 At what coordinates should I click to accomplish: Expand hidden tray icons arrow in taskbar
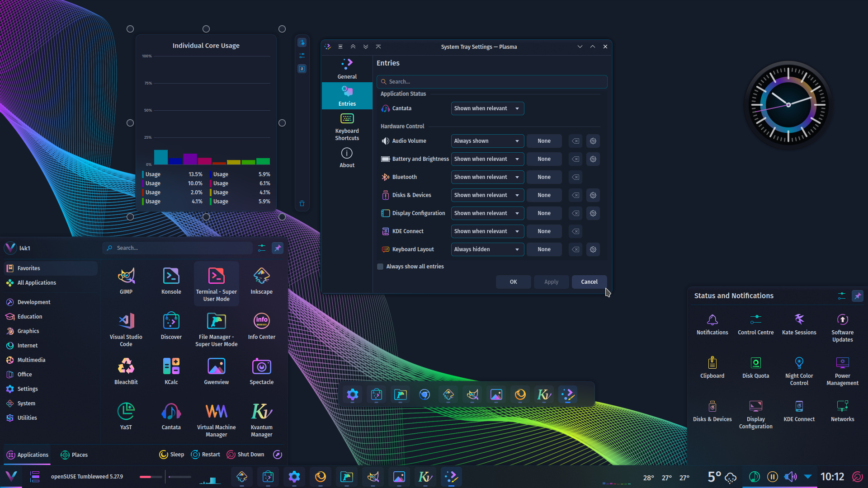pos(808,477)
